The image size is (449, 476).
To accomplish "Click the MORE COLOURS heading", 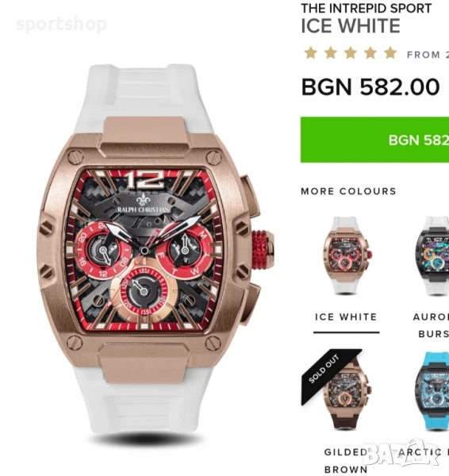I will coord(348,191).
